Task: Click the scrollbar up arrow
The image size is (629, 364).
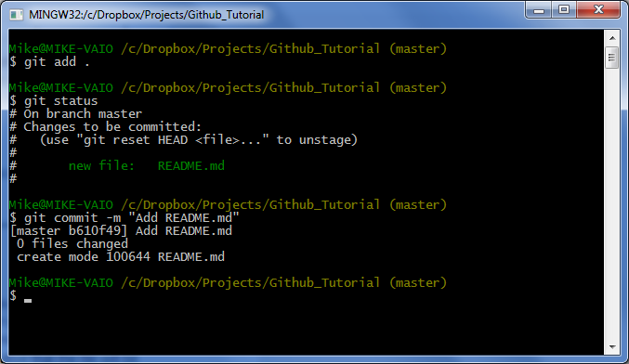Action: [x=612, y=38]
